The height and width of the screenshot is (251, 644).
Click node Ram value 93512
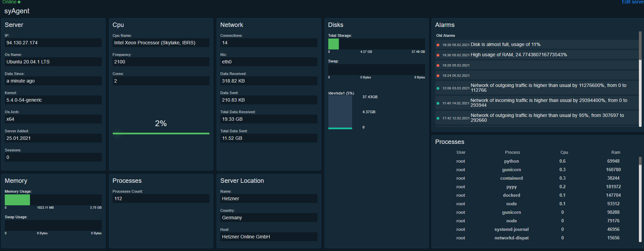point(613,204)
